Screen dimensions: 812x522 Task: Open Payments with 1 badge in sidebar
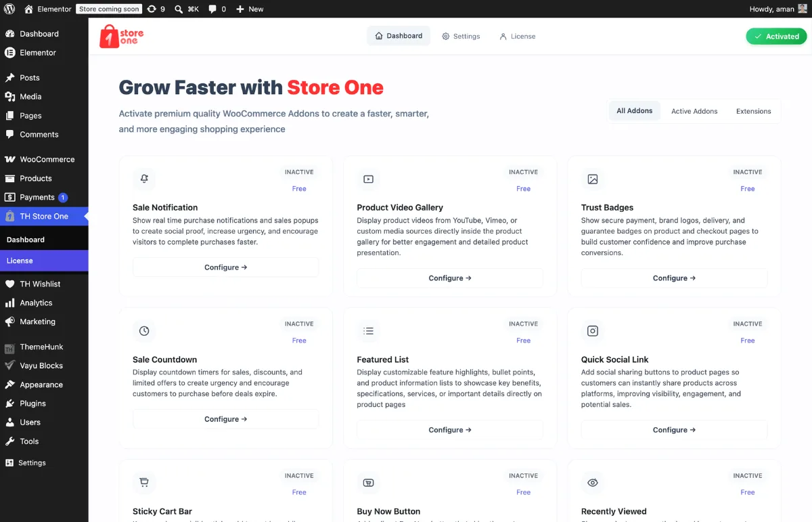pyautogui.click(x=44, y=198)
